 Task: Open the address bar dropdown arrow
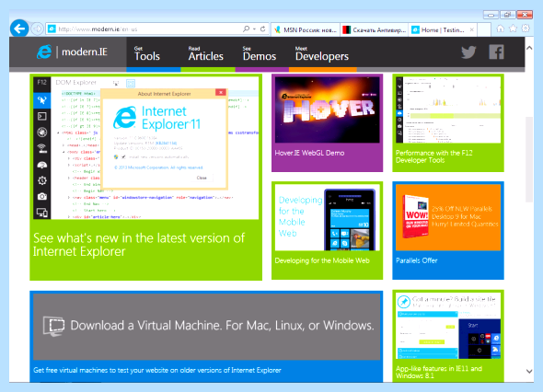point(255,29)
